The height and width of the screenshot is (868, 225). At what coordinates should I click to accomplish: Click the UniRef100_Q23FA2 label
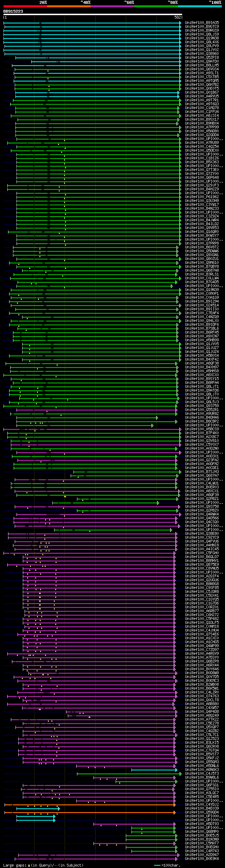202,460
